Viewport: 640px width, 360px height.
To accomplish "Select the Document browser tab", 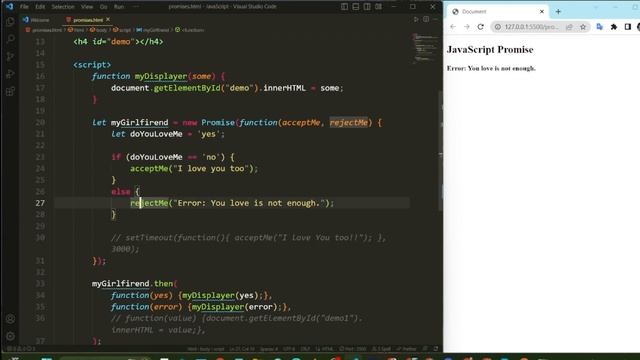I will pos(498,11).
